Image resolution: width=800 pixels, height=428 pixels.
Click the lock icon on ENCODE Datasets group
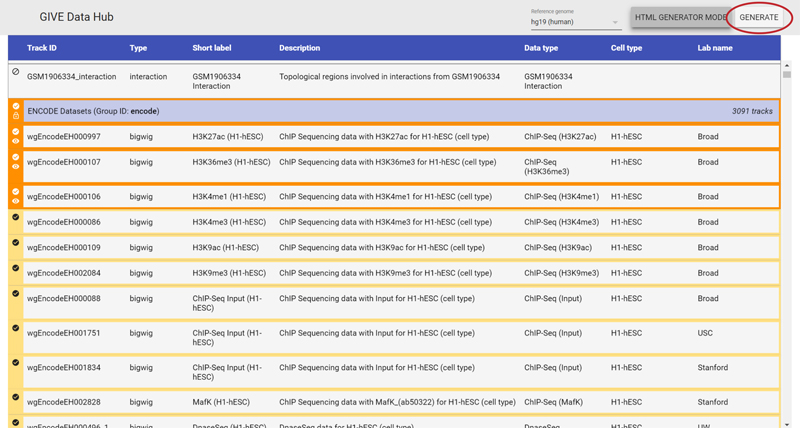pyautogui.click(x=16, y=116)
